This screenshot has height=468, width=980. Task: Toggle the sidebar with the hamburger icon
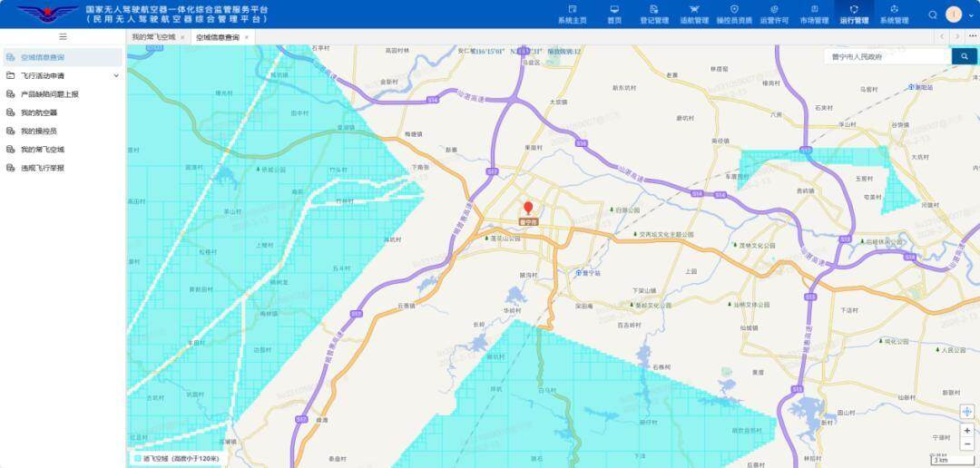(x=63, y=36)
